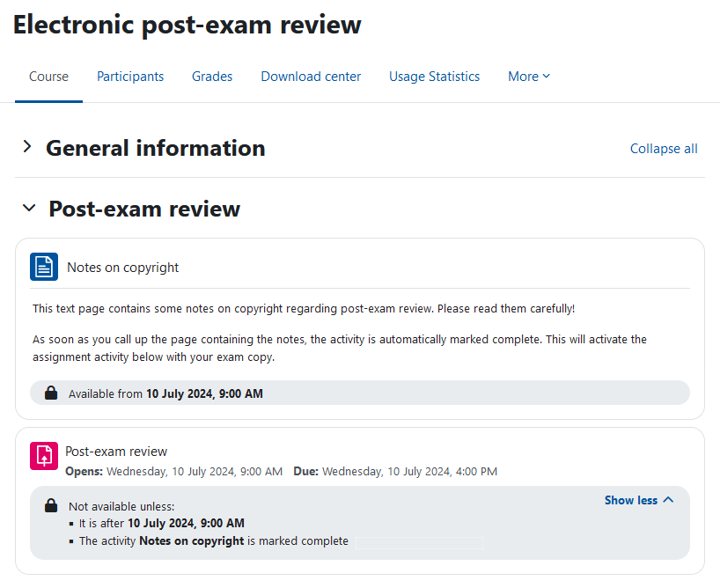This screenshot has height=588, width=720.
Task: Collapse the Post-exam review section chevron
Action: [x=29, y=209]
